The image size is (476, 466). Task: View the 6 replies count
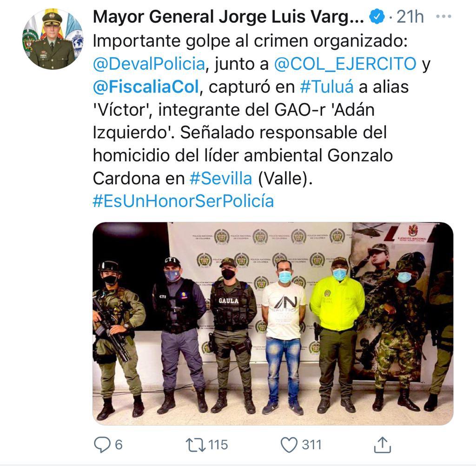tap(119, 445)
